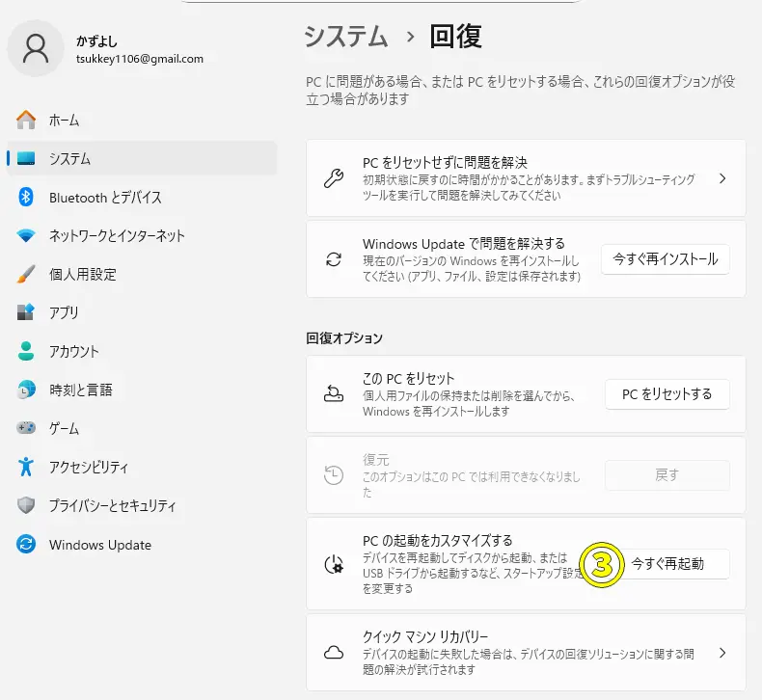
Task: Click the network Wi-Fi icon in sidebar
Action: pos(26,236)
